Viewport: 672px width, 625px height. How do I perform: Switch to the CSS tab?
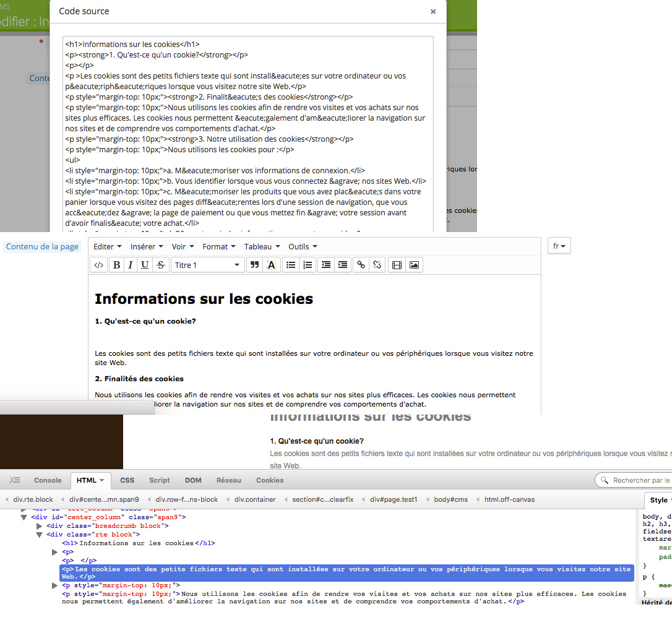point(127,480)
